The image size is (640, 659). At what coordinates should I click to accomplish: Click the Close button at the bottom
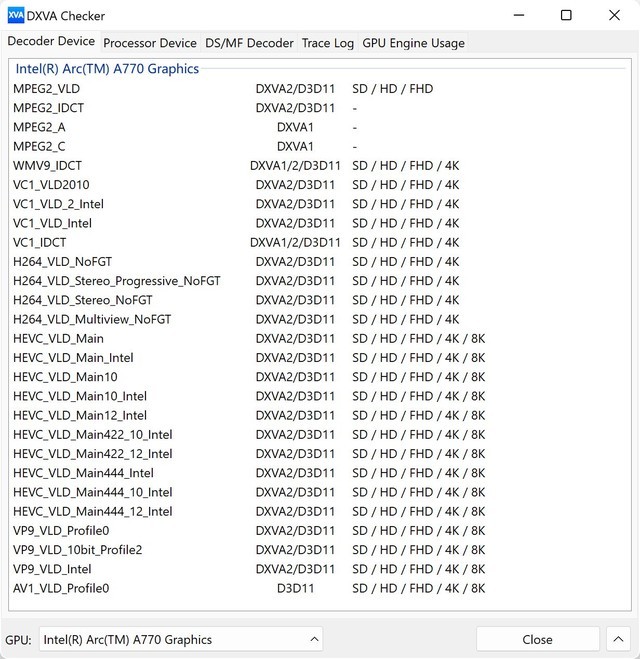[x=537, y=639]
